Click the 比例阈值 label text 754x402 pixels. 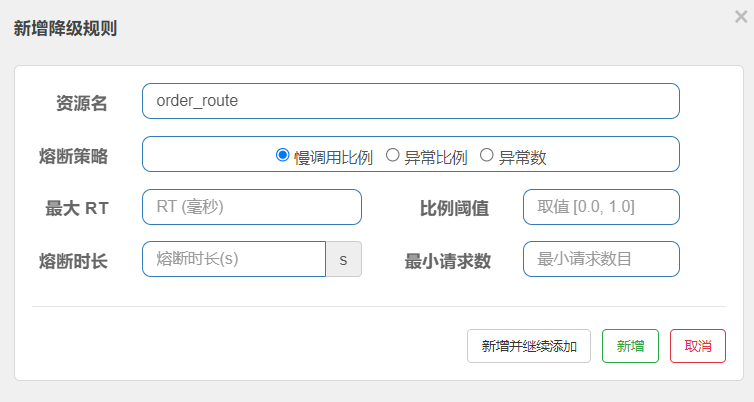tap(454, 208)
